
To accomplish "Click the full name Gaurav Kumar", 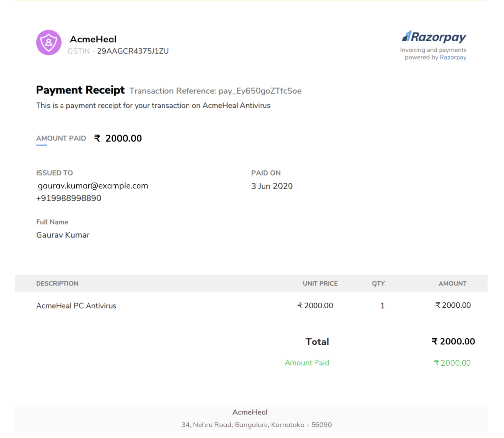I will (63, 235).
